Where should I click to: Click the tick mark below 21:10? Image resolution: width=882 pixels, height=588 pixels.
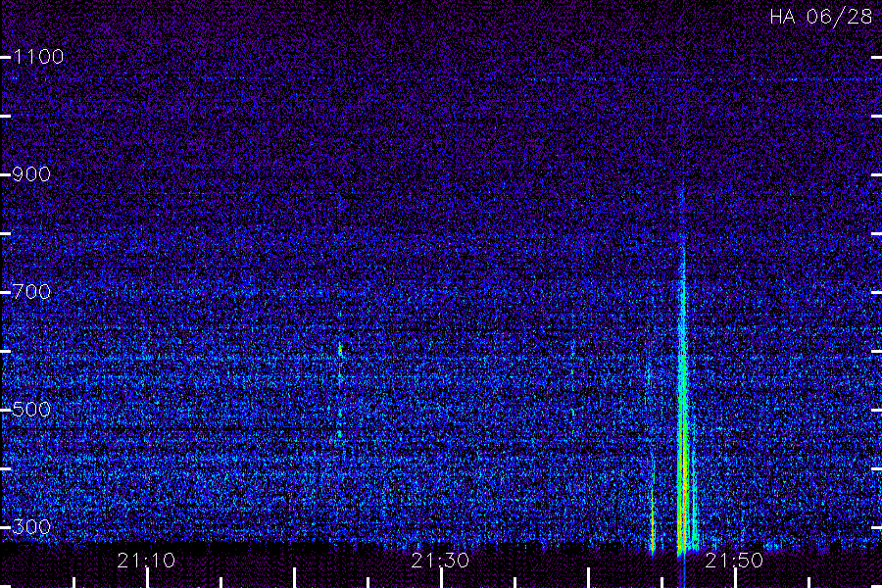pos(147,578)
